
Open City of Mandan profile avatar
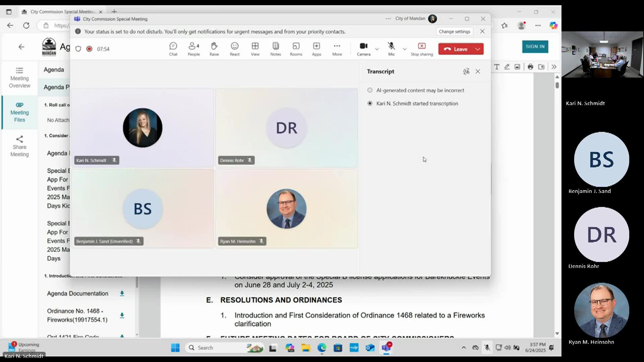(x=432, y=19)
